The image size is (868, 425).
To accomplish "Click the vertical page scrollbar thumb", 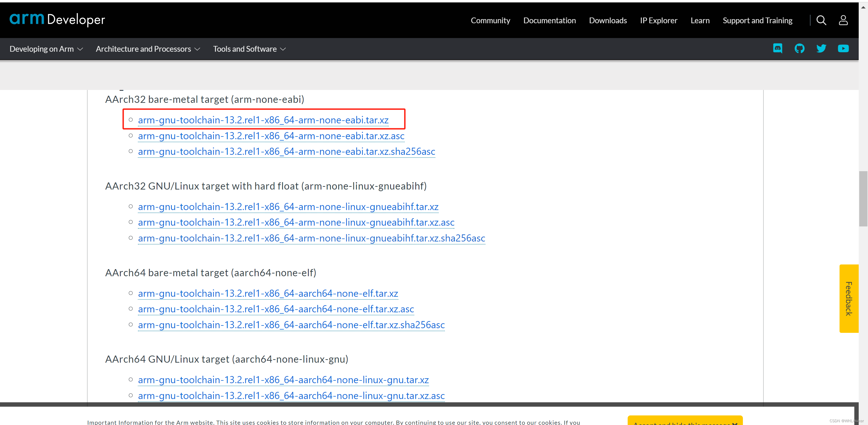I will coord(863,199).
